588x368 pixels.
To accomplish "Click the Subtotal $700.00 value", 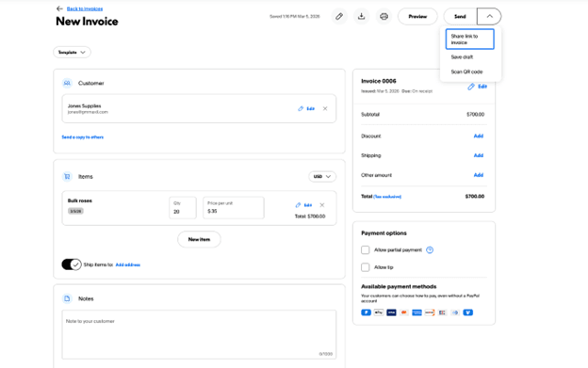I will coord(475,114).
